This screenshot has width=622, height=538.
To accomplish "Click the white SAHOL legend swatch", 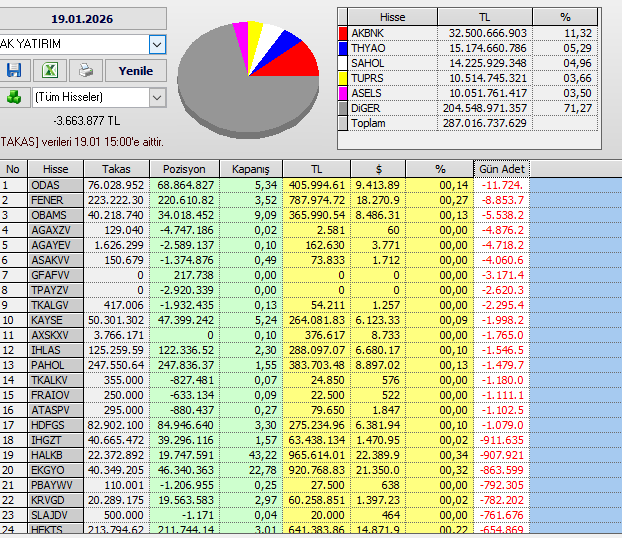I will pyautogui.click(x=343, y=63).
